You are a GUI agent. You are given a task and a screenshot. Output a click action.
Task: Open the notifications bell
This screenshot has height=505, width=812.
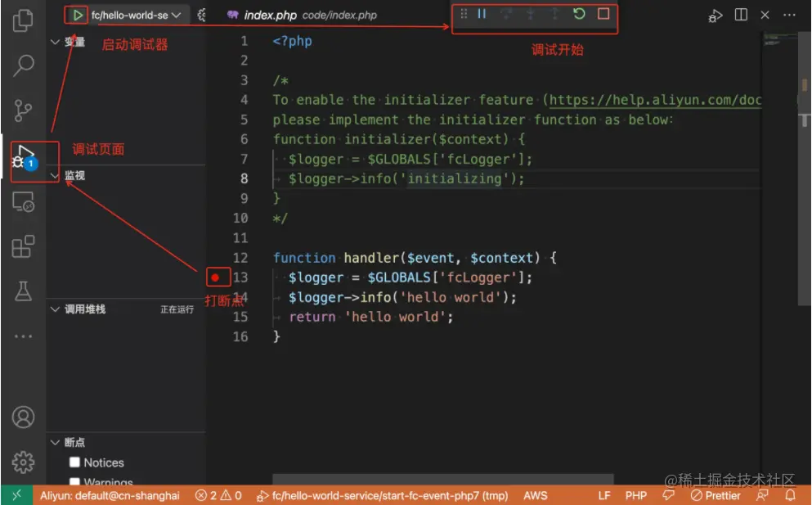click(790, 496)
